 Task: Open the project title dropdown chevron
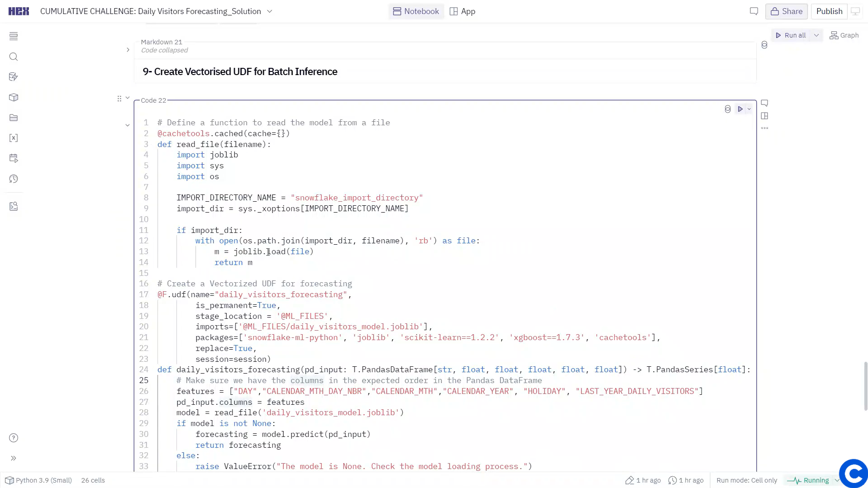pos(270,11)
